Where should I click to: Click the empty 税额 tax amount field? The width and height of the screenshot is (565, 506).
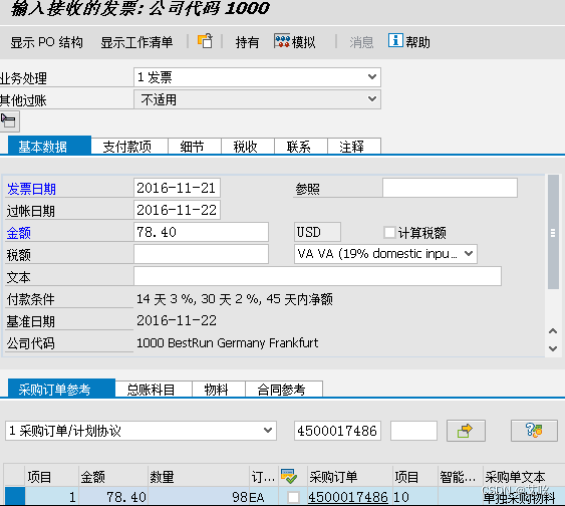201,254
